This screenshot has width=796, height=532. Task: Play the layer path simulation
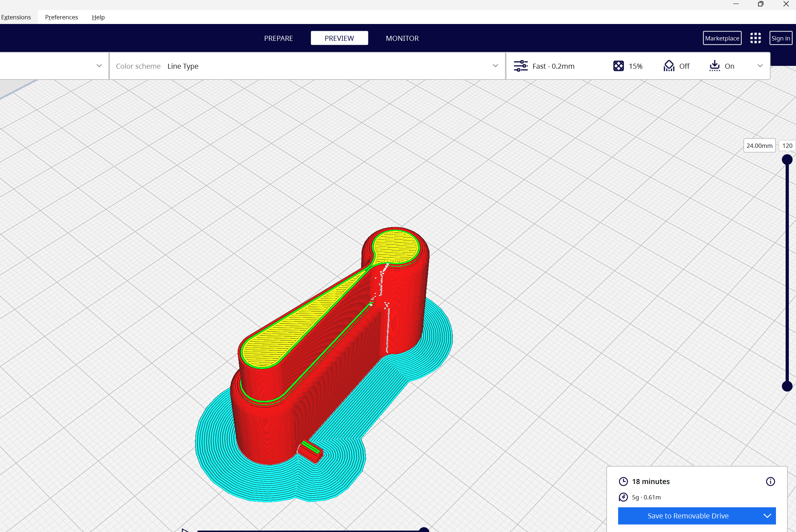(x=185, y=530)
